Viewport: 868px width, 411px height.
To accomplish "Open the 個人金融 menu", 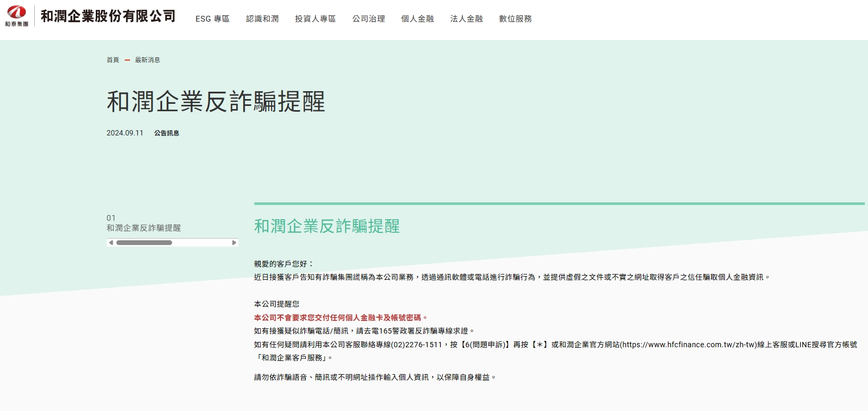I will coord(417,19).
